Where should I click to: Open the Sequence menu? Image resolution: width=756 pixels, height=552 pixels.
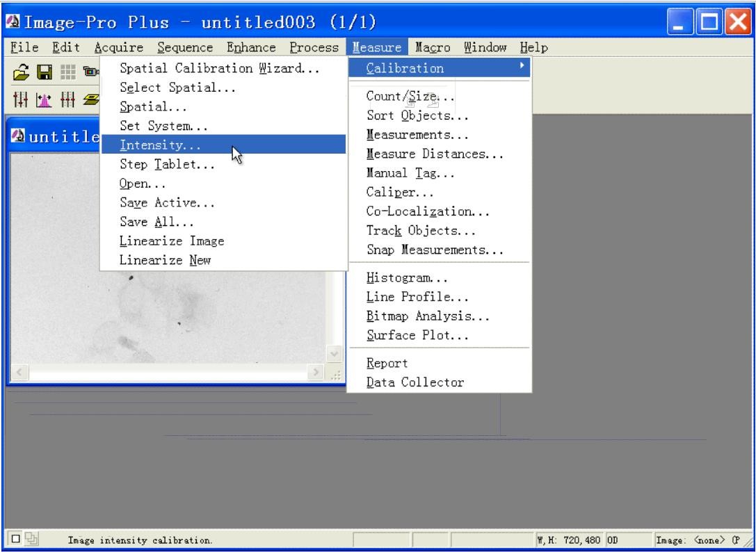tap(185, 47)
